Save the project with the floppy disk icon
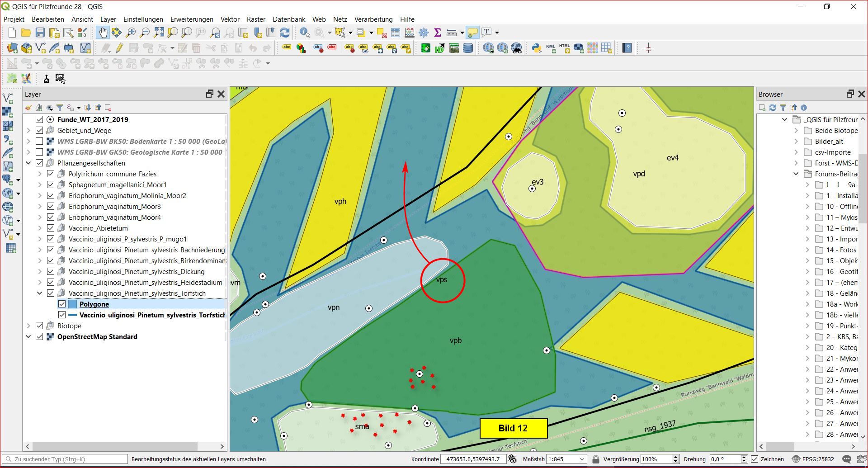 coord(40,33)
